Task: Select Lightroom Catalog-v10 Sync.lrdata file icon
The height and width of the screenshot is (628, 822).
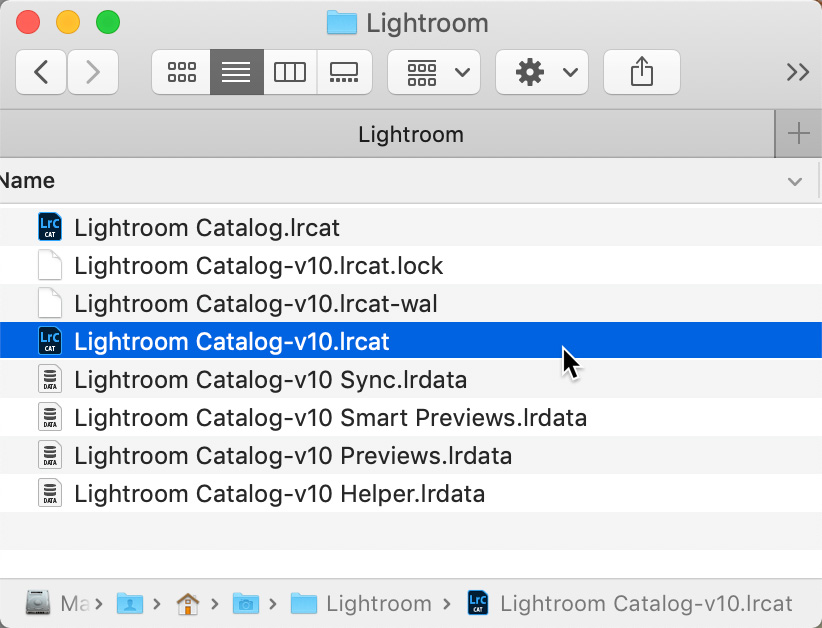Action: pyautogui.click(x=50, y=380)
